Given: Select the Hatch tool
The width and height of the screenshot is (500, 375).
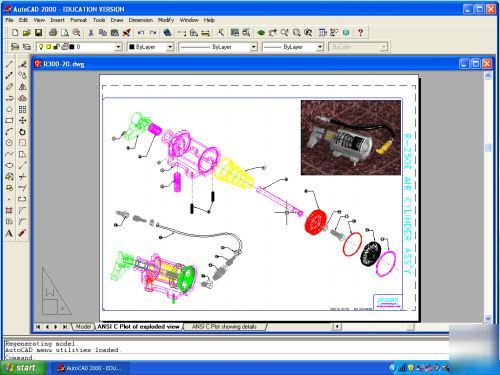Looking at the screenshot, I should tap(9, 210).
